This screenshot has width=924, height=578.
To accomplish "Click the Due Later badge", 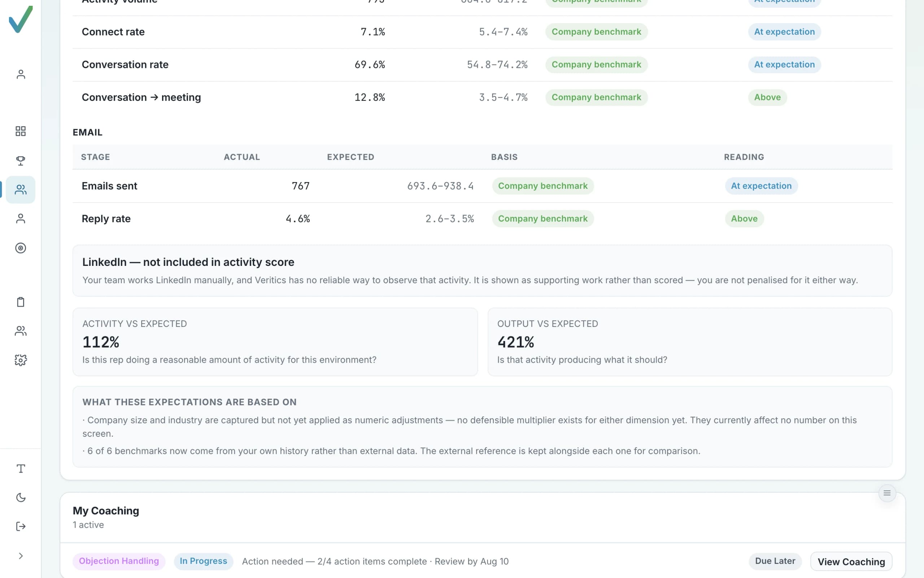I will coord(775,561).
